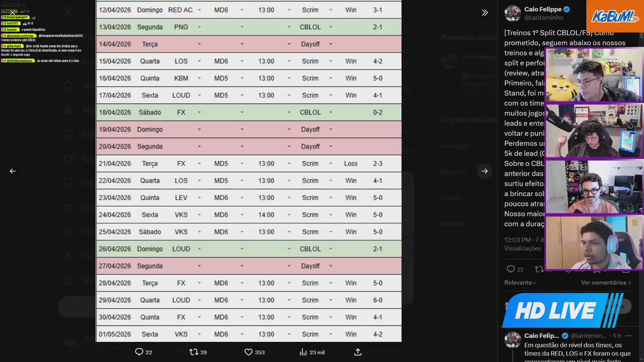Like the post with the heart icon
644x362 pixels.
tap(248, 352)
